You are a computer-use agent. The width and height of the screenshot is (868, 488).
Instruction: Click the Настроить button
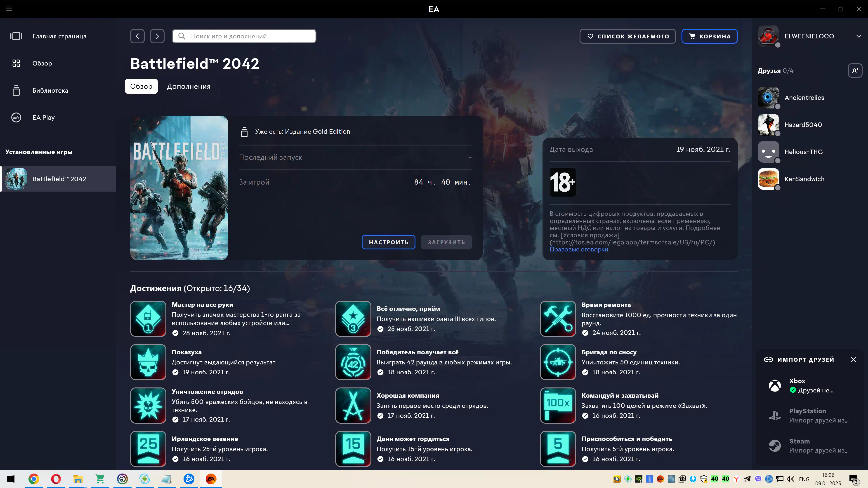[388, 242]
